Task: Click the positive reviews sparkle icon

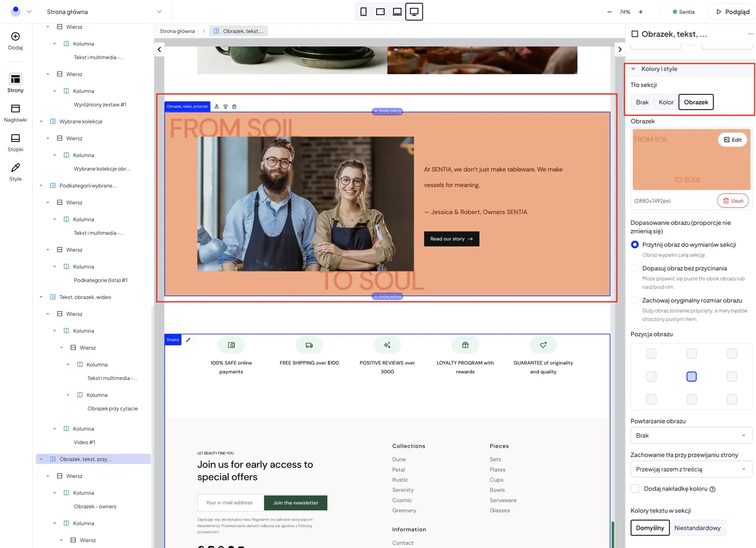Action: pos(387,345)
